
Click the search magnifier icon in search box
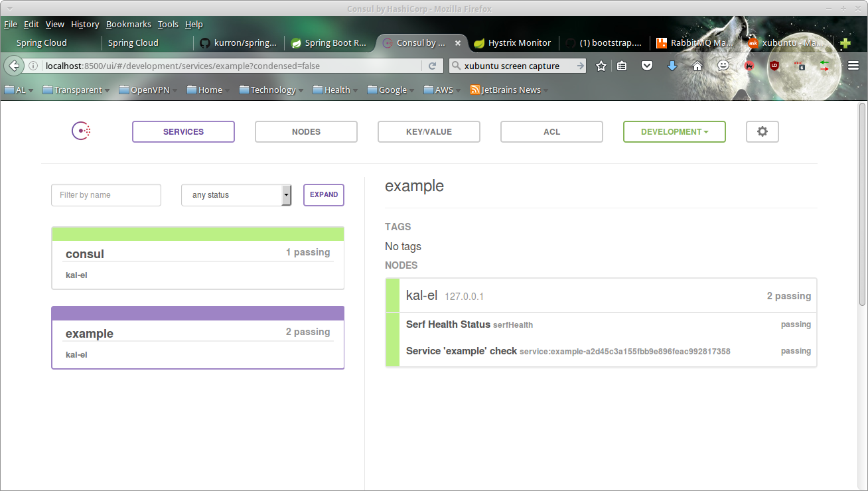457,66
